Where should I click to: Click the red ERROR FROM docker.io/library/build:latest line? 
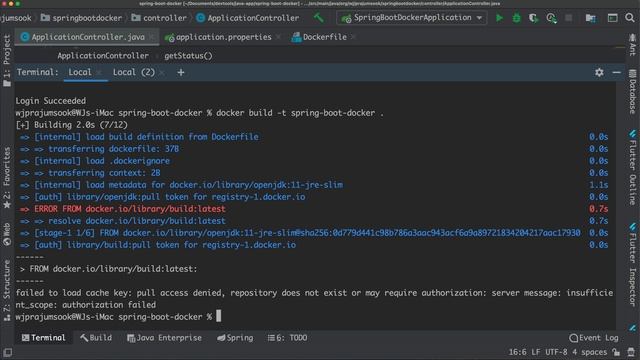122,209
